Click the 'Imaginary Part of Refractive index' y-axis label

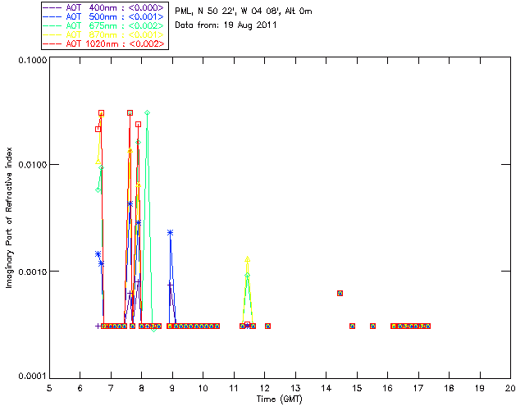tap(9, 217)
